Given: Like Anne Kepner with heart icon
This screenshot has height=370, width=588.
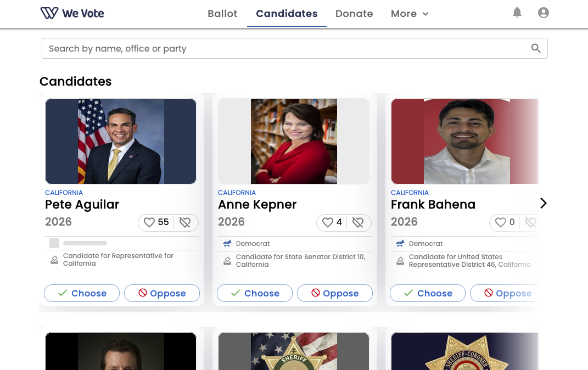Looking at the screenshot, I should point(328,222).
